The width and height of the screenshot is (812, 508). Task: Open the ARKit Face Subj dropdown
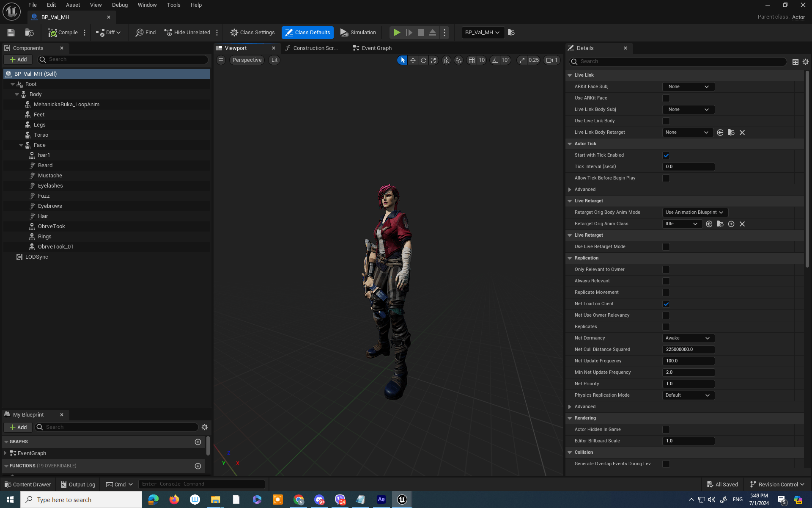pyautogui.click(x=688, y=87)
